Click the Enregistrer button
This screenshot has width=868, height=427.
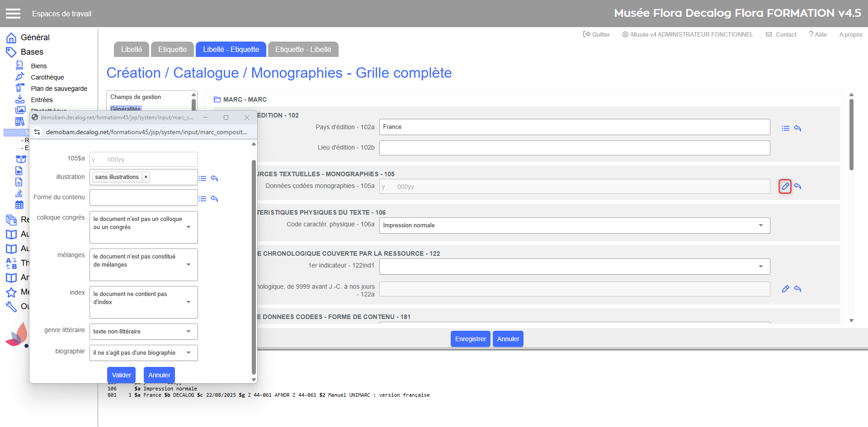tap(470, 339)
